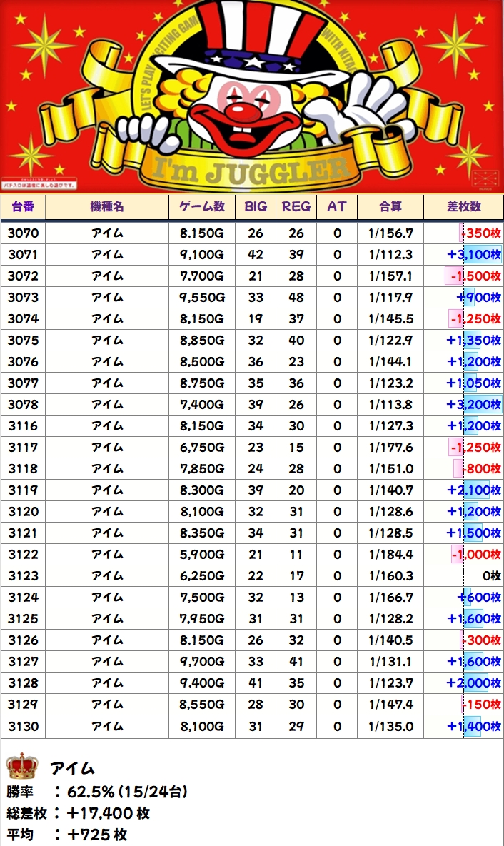Click the -350枚 difference value
Image resolution: width=504 pixels, height=846 pixels.
click(481, 233)
